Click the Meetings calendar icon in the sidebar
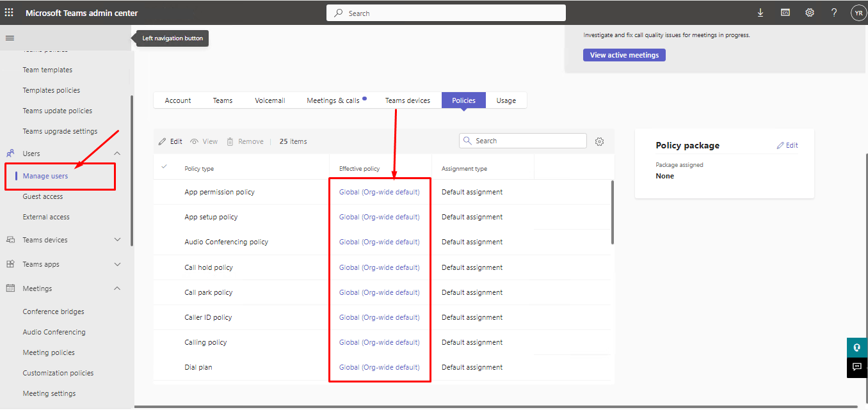Screen dimensions: 868x410 click(10, 288)
